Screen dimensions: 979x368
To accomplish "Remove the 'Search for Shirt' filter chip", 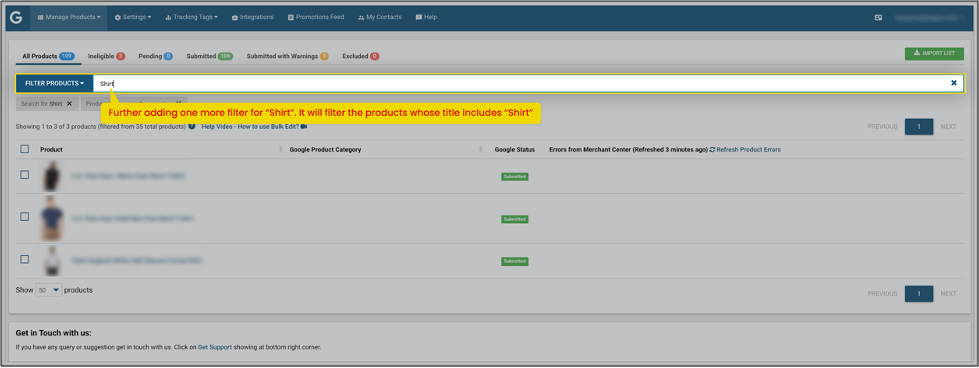I will pyautogui.click(x=69, y=104).
